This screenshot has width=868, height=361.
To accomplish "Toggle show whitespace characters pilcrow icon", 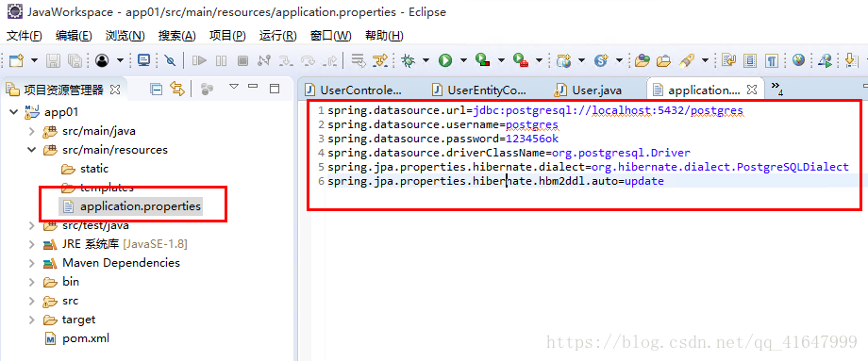I will tap(771, 60).
